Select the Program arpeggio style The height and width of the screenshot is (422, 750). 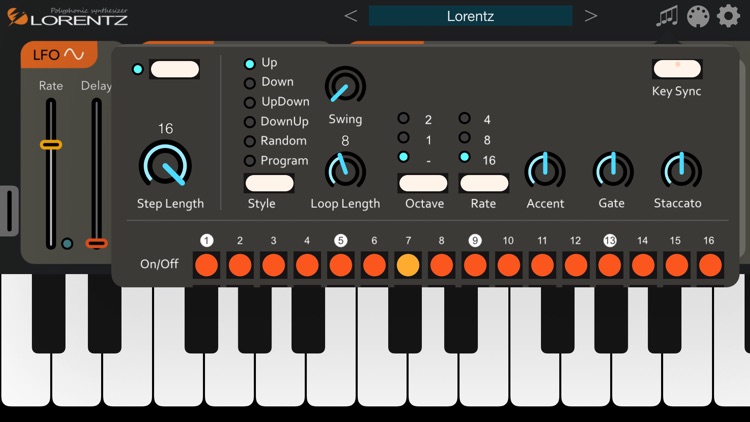pyautogui.click(x=249, y=161)
